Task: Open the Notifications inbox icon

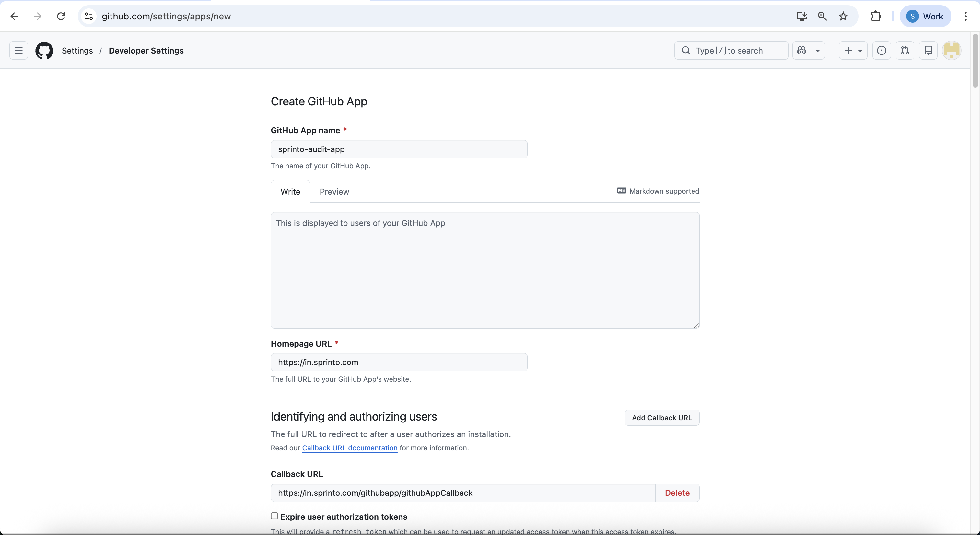Action: (928, 51)
